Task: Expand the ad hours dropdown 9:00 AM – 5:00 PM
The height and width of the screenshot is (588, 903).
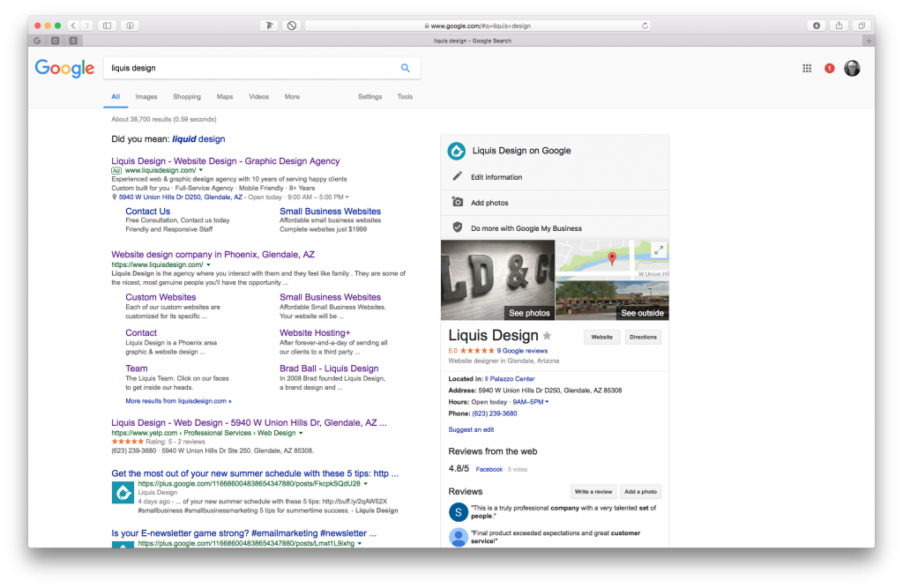Action: pos(347,197)
